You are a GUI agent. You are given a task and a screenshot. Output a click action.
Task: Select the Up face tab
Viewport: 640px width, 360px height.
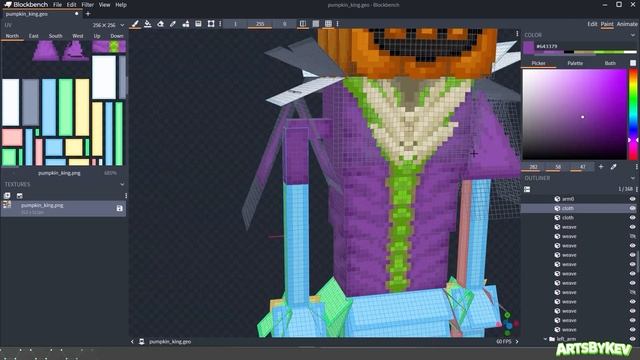tap(97, 36)
